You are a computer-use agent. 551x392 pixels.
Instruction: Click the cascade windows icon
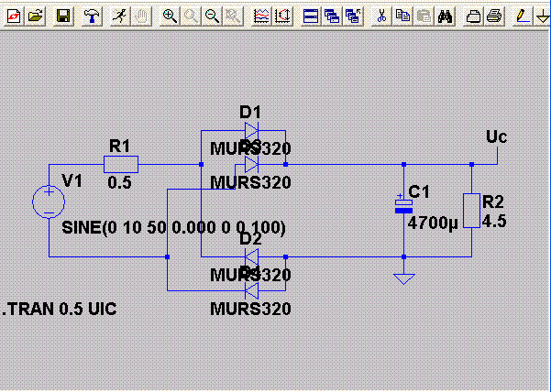pyautogui.click(x=332, y=16)
